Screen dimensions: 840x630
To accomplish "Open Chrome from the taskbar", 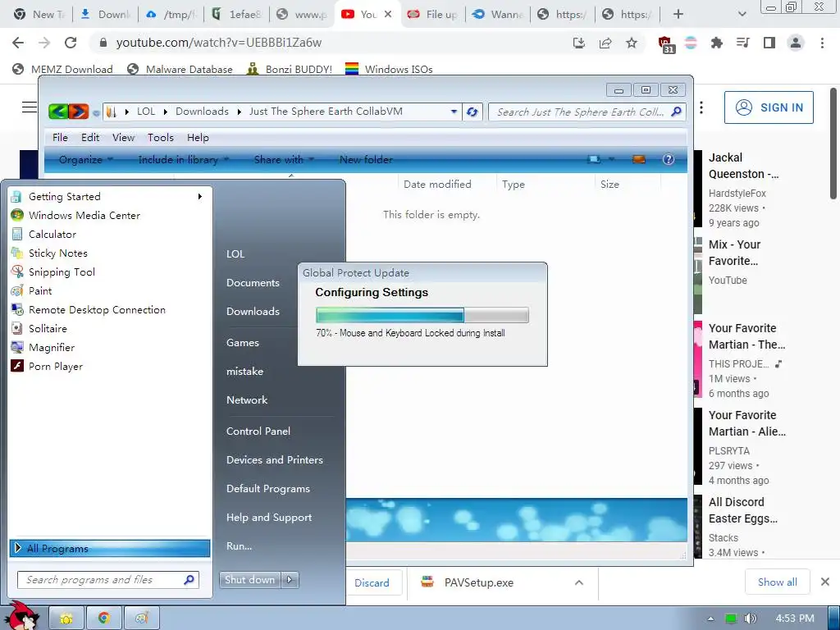I will (104, 619).
